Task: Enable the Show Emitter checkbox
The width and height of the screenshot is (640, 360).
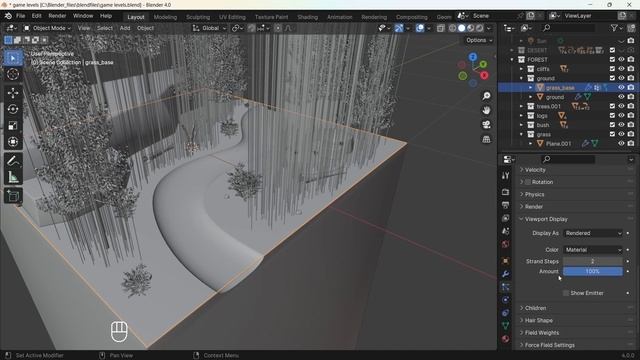Action: pos(566,293)
